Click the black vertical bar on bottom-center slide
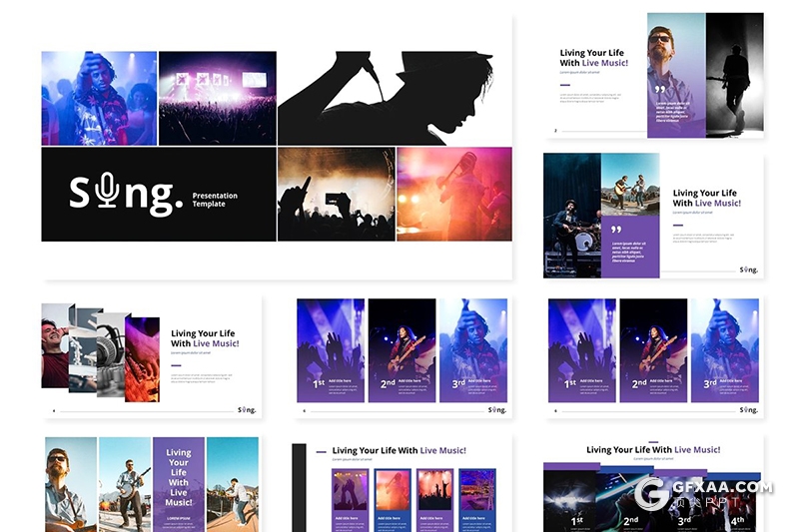 pos(299,487)
